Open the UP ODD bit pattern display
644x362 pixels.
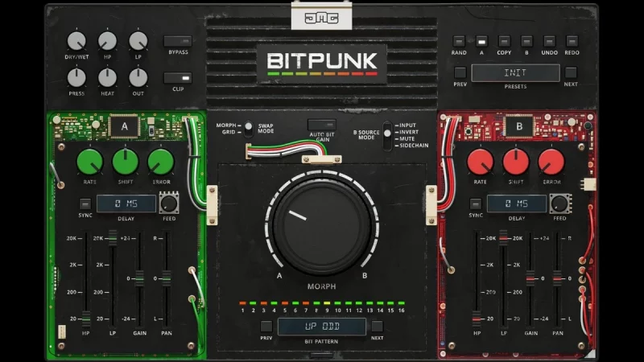[322, 327]
